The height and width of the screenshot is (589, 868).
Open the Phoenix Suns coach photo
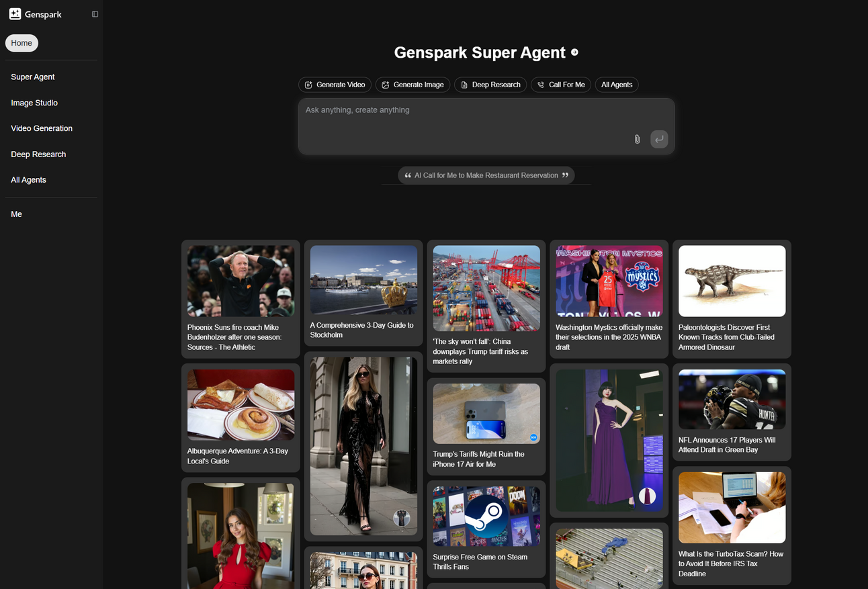[x=241, y=281]
